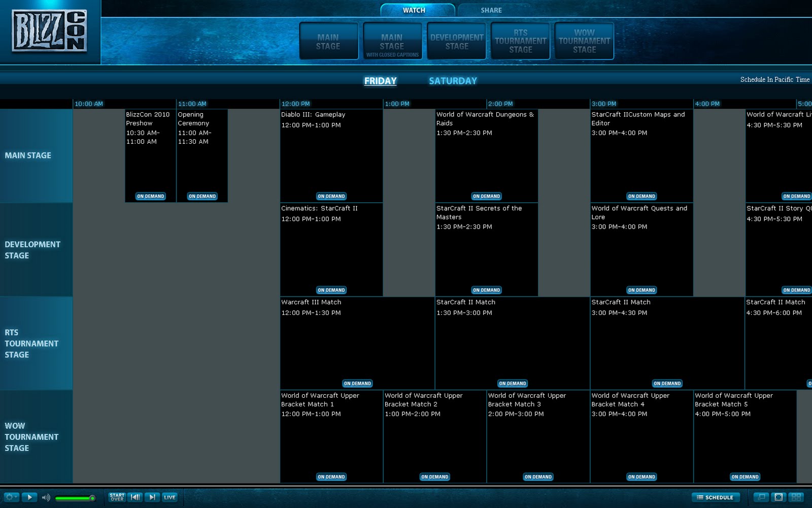Click On Demand for Cinematics: StarCraft II
The width and height of the screenshot is (812, 508).
pyautogui.click(x=331, y=291)
